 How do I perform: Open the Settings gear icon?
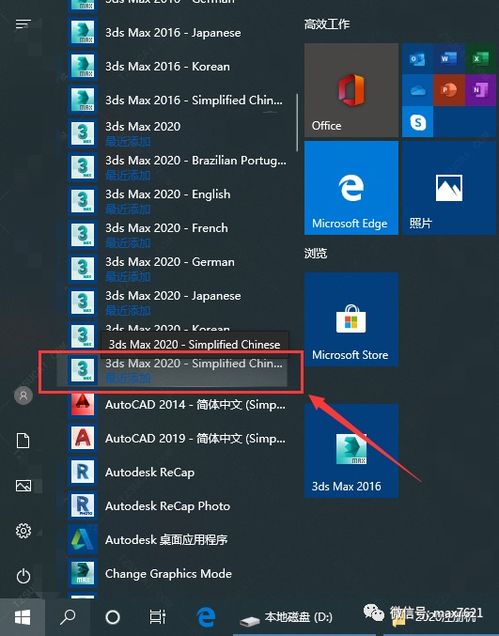(23, 531)
